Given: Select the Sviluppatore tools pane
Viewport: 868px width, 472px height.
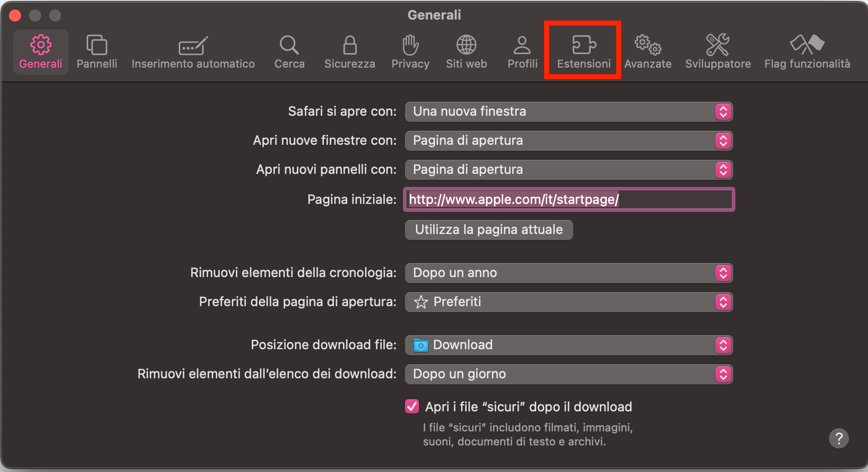Looking at the screenshot, I should [x=718, y=52].
